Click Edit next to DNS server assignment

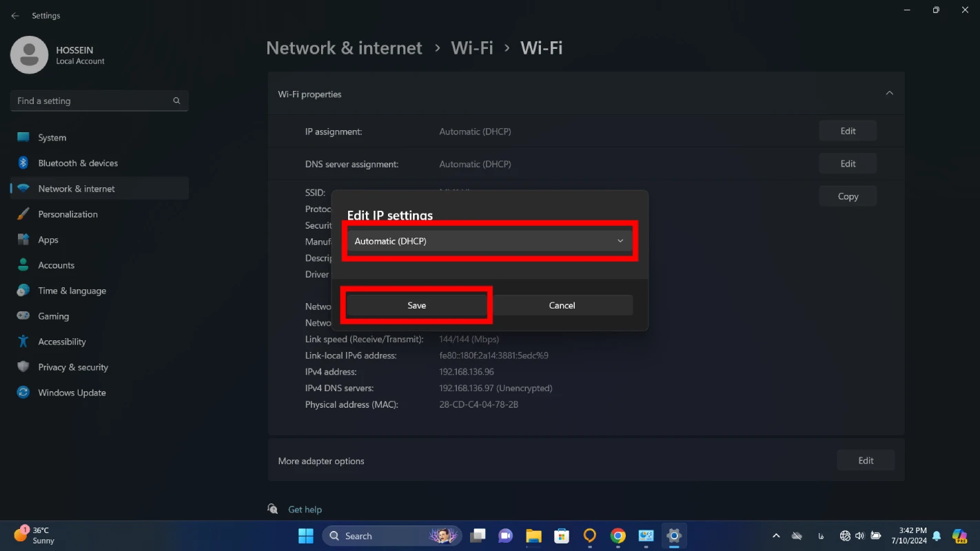click(848, 164)
